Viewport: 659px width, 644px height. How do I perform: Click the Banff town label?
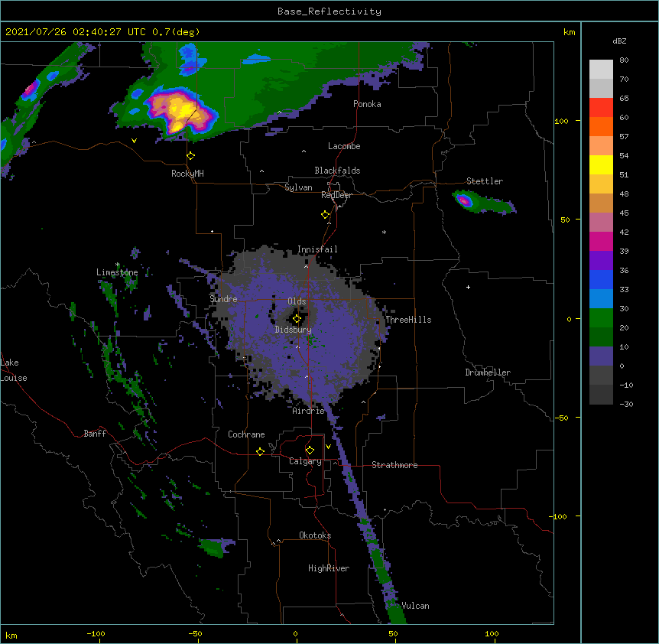(95, 434)
